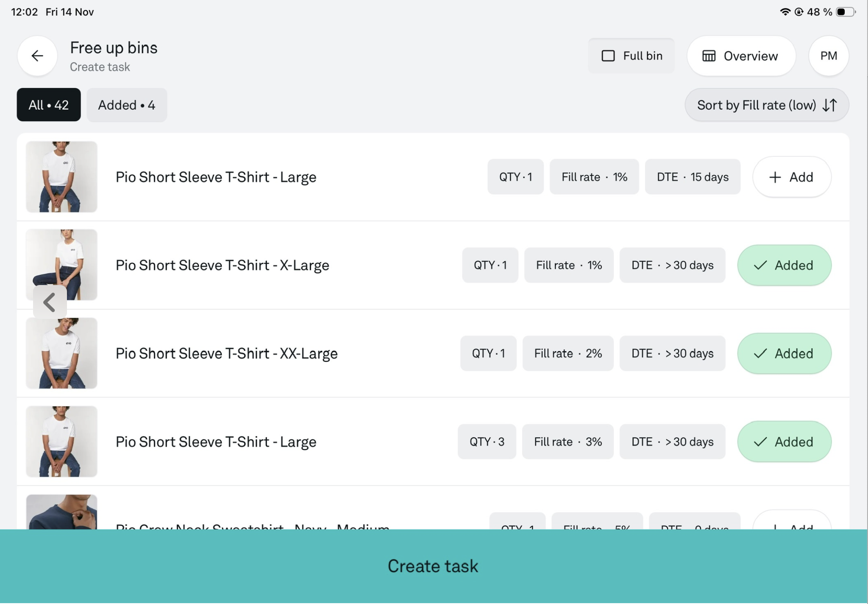Open the navy Crew Neck Sweatshirt thumbnail

[x=61, y=512]
